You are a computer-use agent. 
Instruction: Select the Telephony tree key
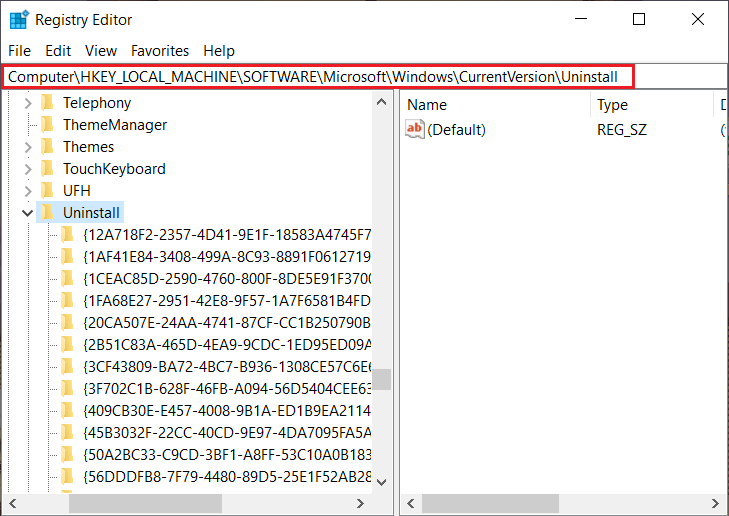97,103
